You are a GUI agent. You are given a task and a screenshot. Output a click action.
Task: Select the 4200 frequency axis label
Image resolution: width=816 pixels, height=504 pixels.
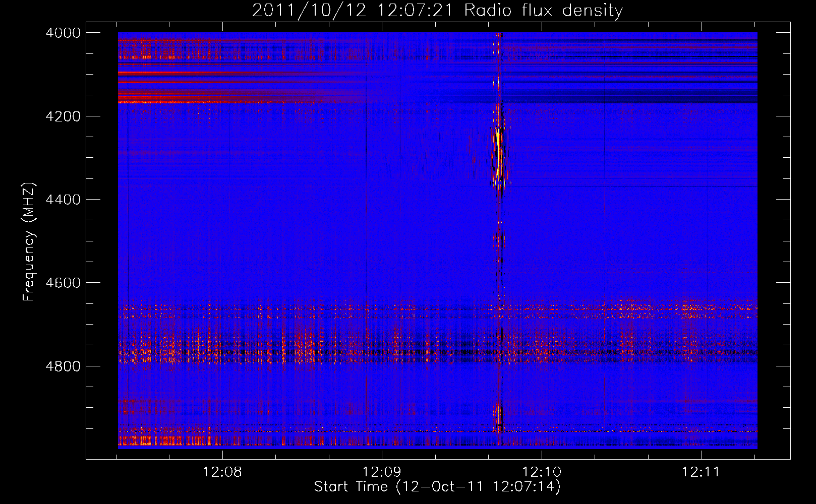[63, 116]
